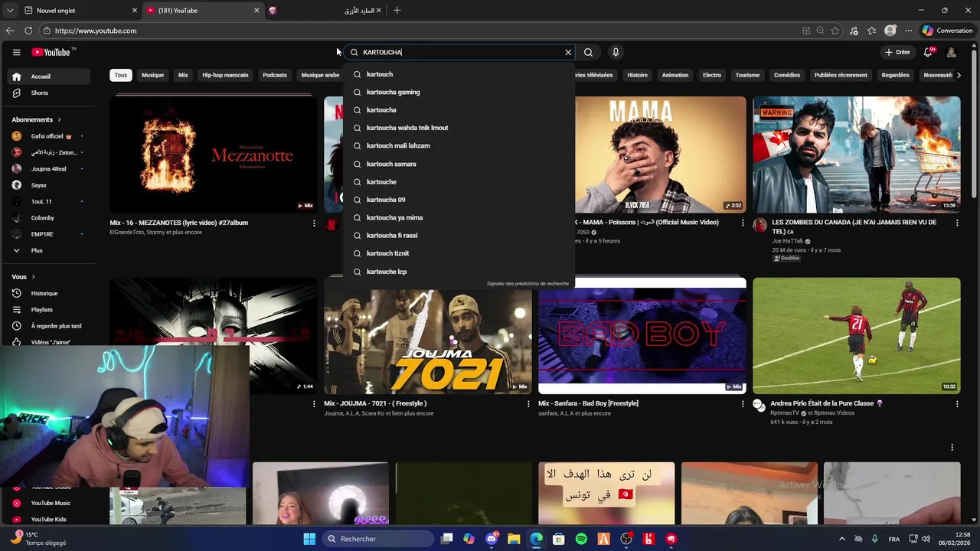Choose suggestion 'kartouch mali lahzam'

[459, 145]
